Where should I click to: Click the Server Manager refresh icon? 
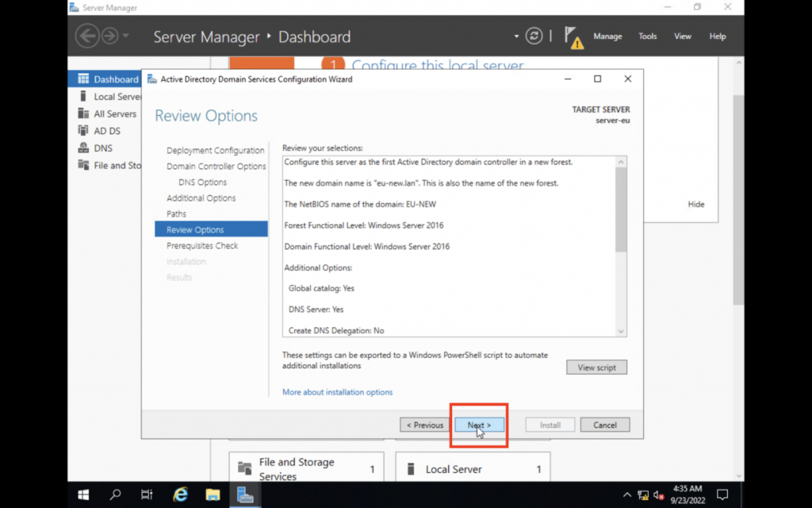tap(534, 36)
